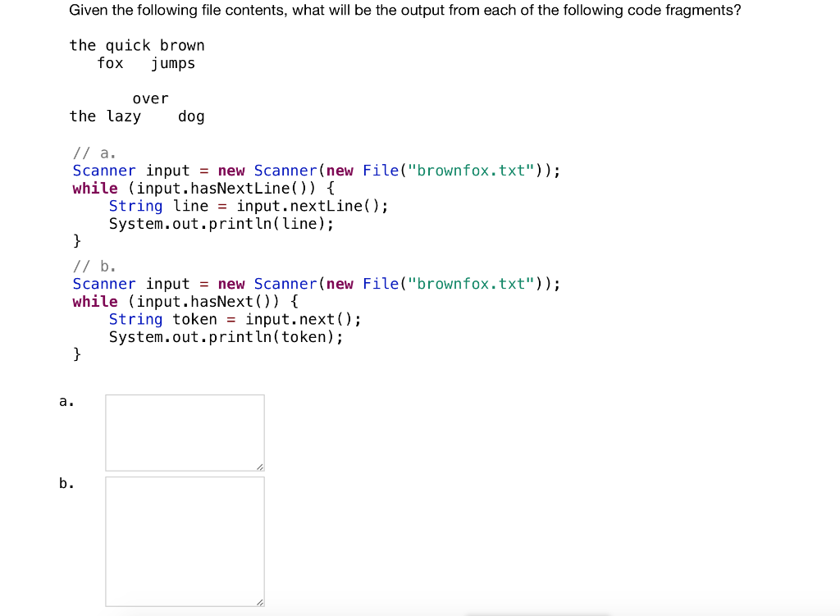Click the file line 'the quick brown'
Viewport: 840px width, 616px height.
pos(137,46)
